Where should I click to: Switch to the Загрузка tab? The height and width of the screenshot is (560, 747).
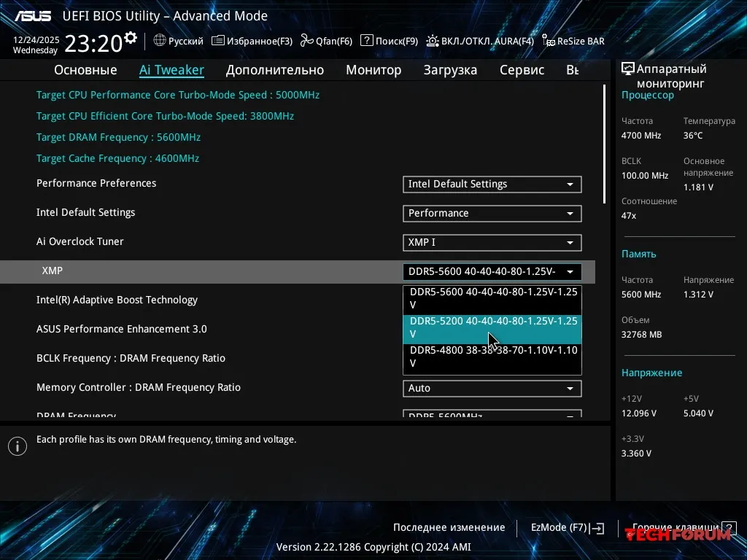pyautogui.click(x=450, y=70)
